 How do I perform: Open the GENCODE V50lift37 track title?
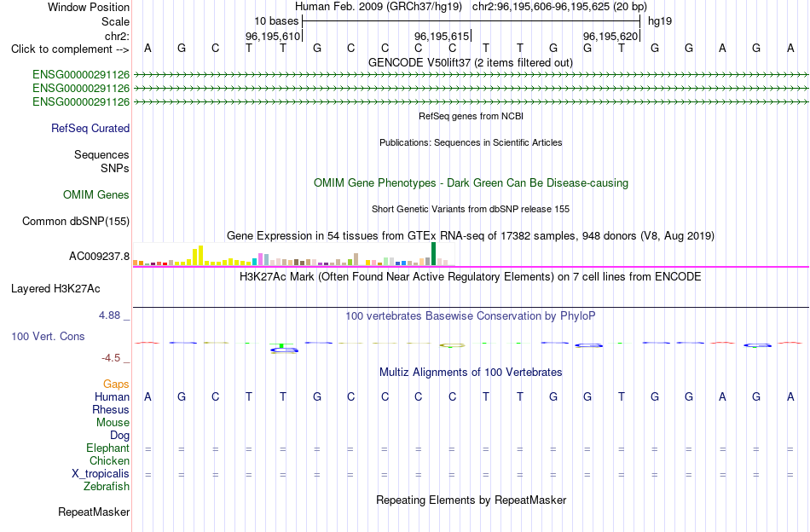(x=471, y=63)
